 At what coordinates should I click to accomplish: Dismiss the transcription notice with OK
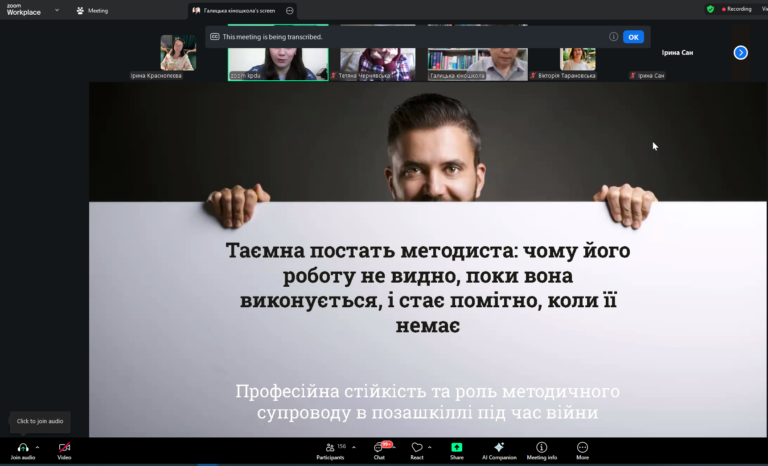(633, 37)
